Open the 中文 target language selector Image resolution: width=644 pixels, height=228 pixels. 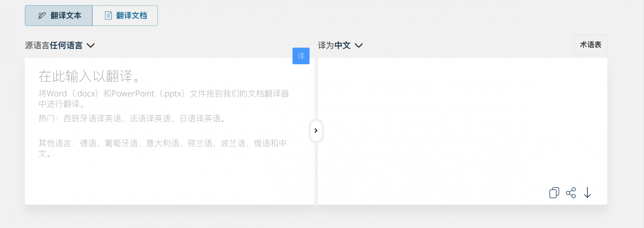click(x=342, y=45)
